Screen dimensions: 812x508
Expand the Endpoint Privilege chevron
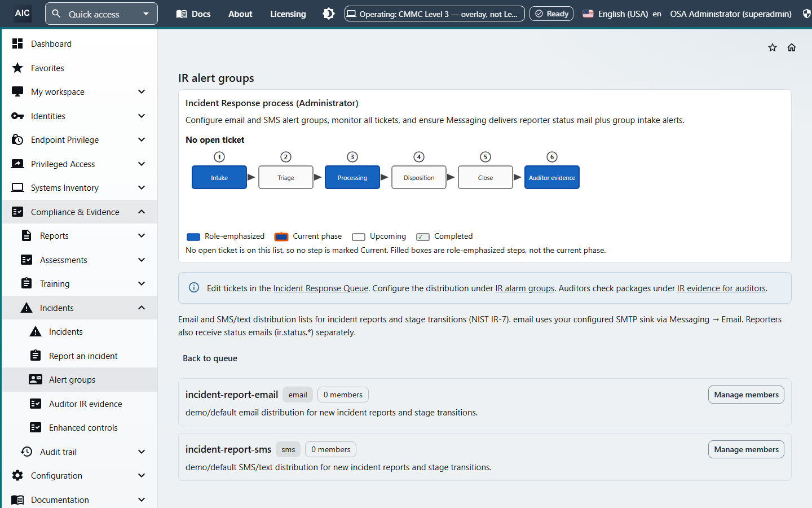pyautogui.click(x=142, y=139)
